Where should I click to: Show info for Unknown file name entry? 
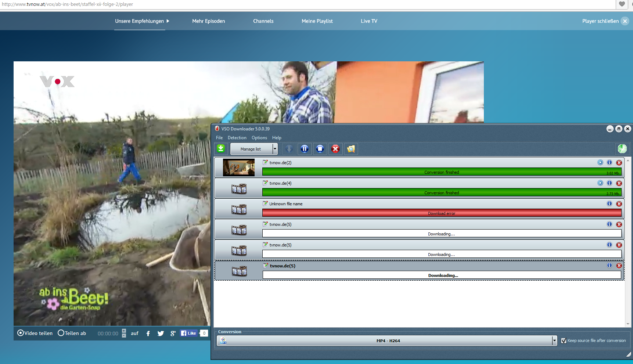pyautogui.click(x=609, y=203)
